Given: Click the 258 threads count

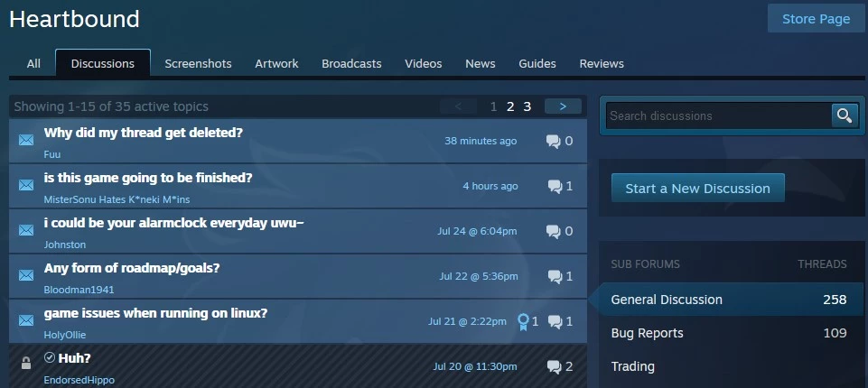Looking at the screenshot, I should coord(835,300).
